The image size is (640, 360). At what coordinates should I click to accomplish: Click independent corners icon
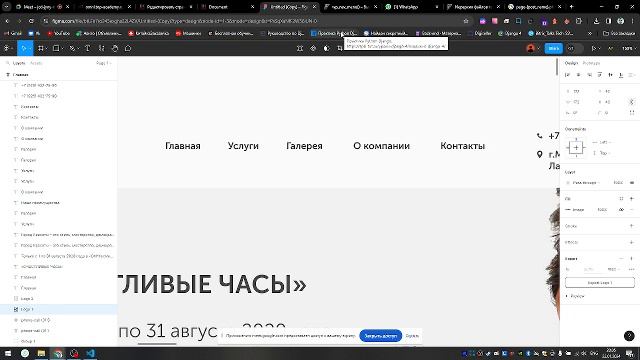tap(632, 113)
